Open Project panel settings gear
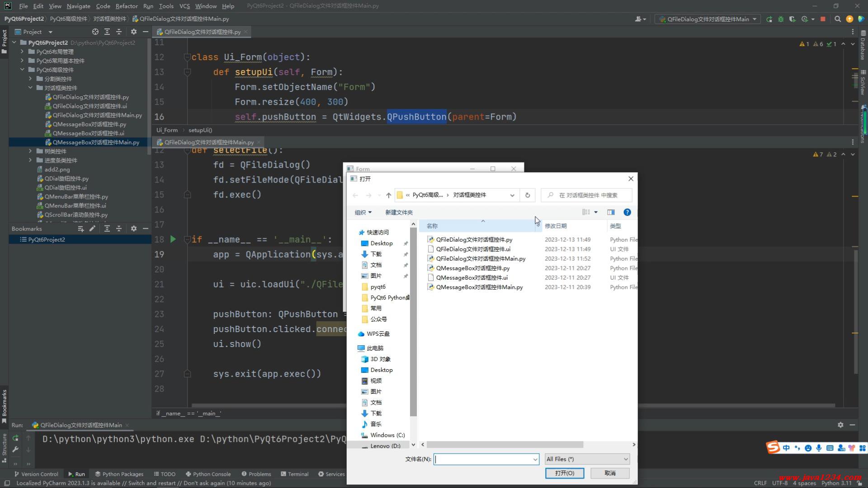 pos(133,32)
